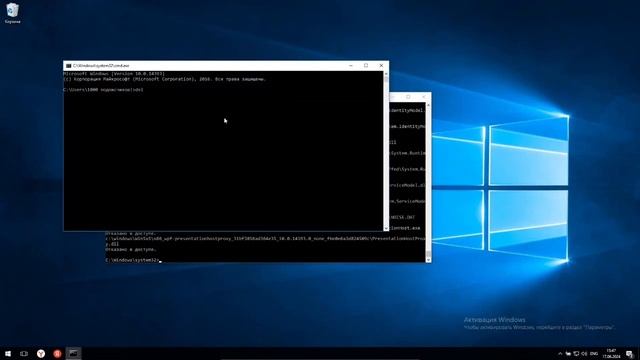
Task: Minimize the front cmd.exe window
Action: 351,65
